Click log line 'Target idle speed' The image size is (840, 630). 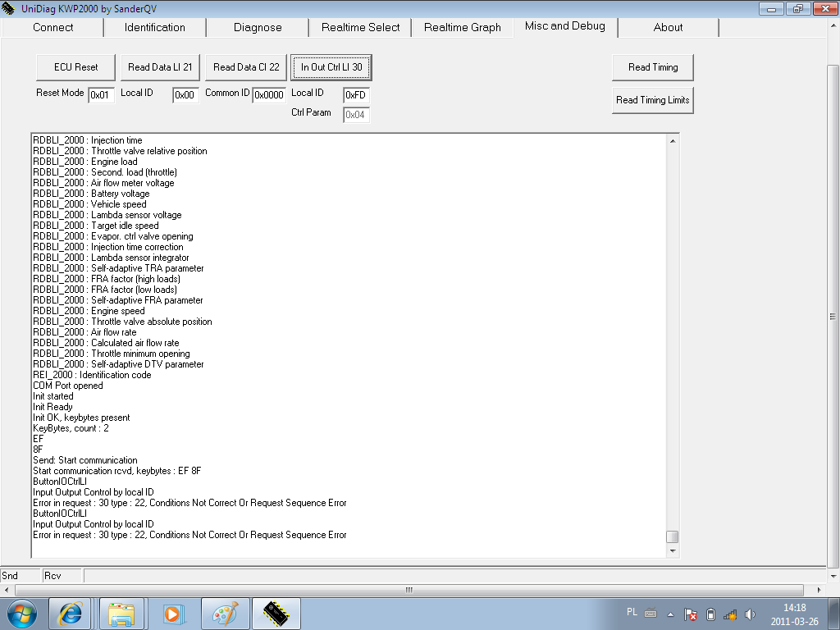click(x=95, y=226)
